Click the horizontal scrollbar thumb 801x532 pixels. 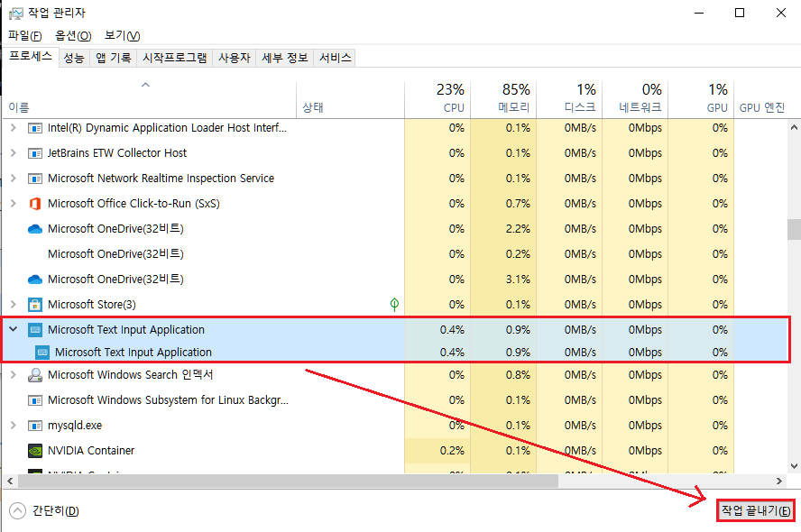pyautogui.click(x=289, y=481)
